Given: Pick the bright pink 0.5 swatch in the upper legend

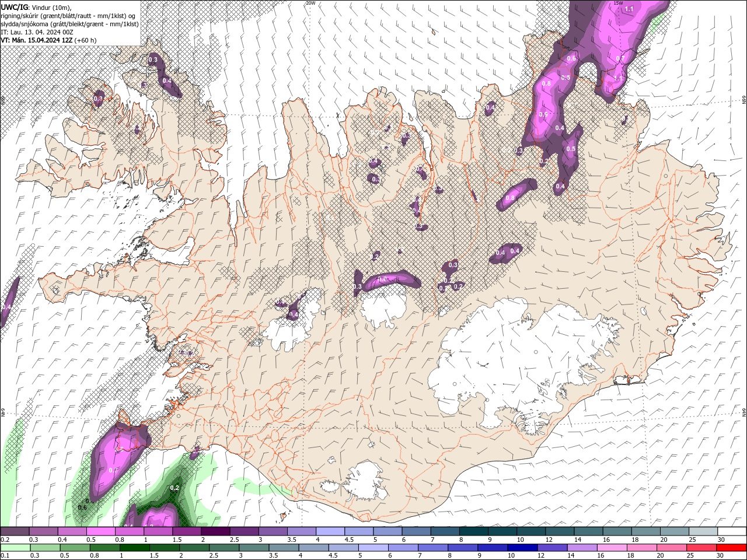Looking at the screenshot, I should click(101, 531).
